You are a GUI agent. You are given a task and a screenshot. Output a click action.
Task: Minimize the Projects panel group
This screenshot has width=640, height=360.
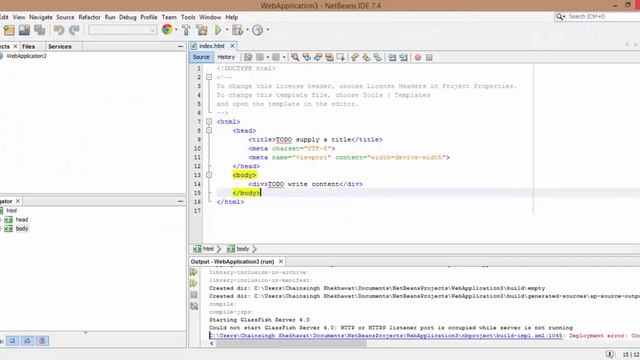[x=180, y=47]
